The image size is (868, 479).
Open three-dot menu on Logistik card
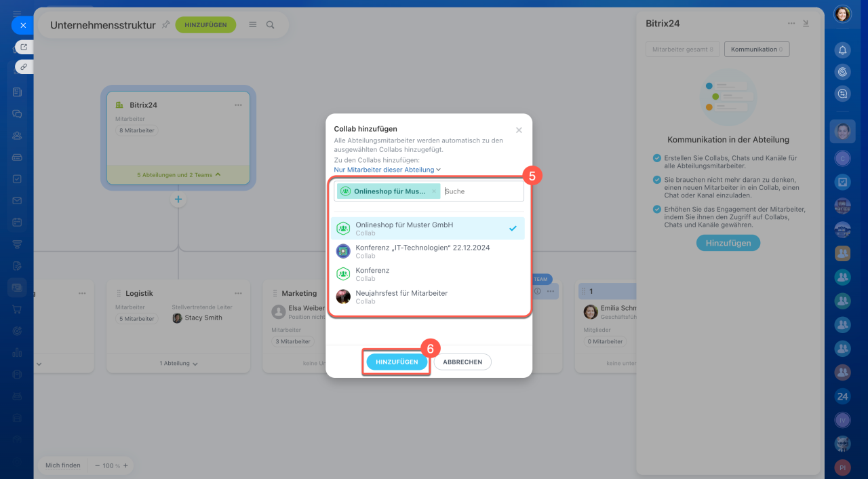[x=238, y=293]
